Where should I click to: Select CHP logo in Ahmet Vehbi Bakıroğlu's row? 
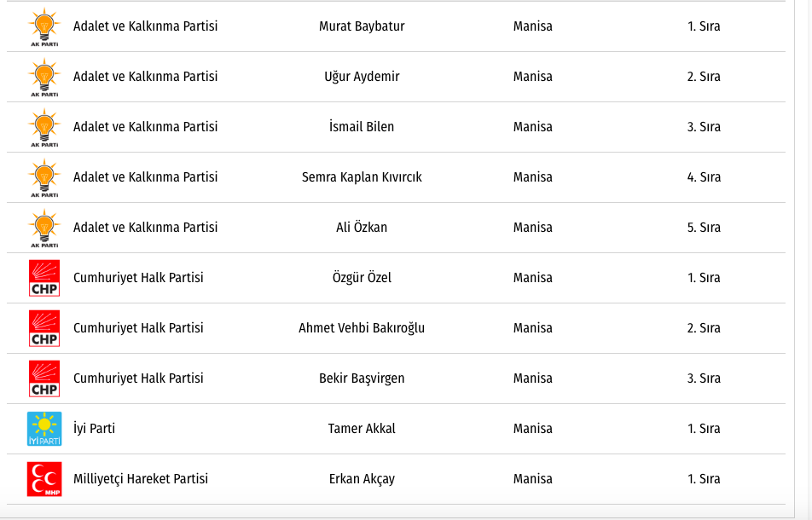click(44, 328)
